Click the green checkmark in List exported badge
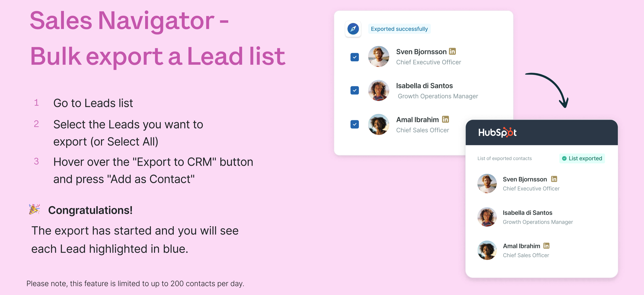 [564, 158]
